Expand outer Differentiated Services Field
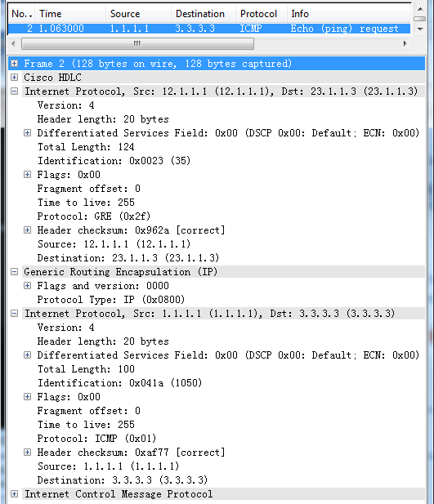This screenshot has width=434, height=504. click(x=27, y=133)
